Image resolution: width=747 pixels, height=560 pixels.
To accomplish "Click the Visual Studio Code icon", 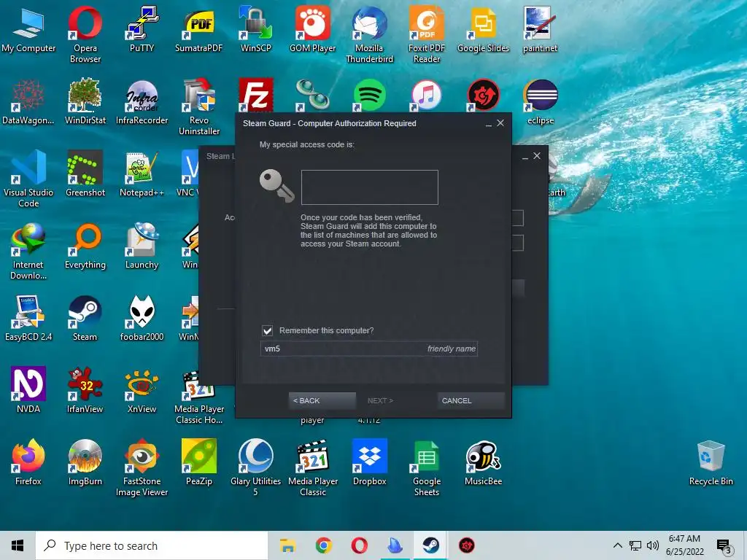I will (x=28, y=179).
